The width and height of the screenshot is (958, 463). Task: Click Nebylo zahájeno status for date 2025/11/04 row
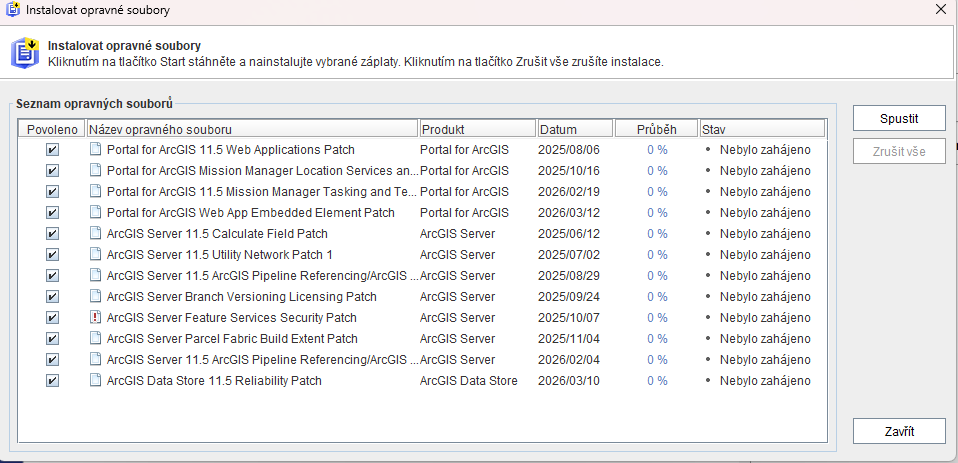[765, 338]
